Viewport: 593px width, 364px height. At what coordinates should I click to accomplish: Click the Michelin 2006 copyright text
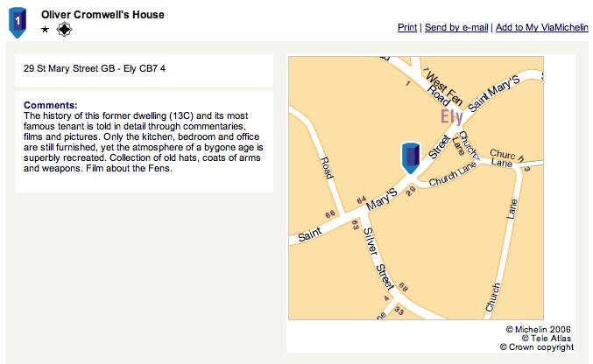[x=539, y=329]
